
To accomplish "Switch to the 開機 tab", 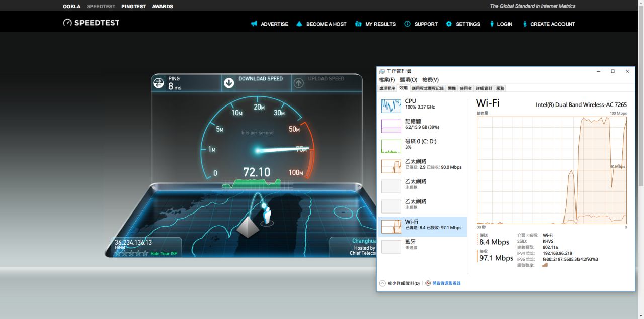I will click(451, 88).
